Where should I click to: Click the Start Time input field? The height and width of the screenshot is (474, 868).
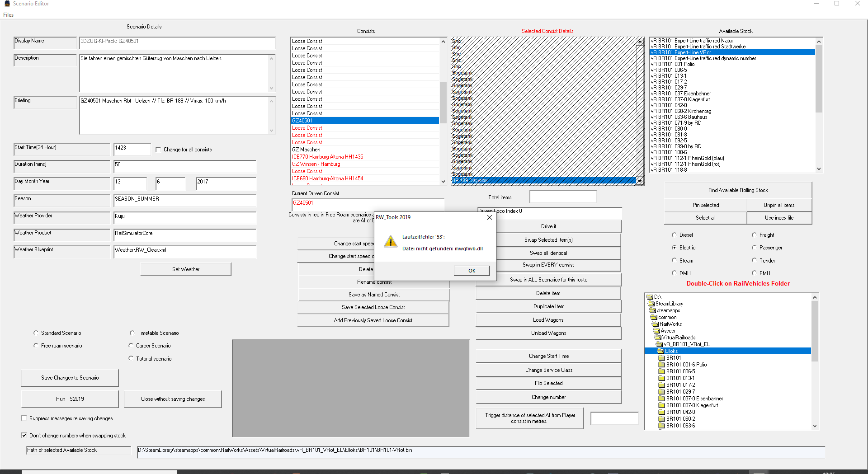tap(132, 148)
